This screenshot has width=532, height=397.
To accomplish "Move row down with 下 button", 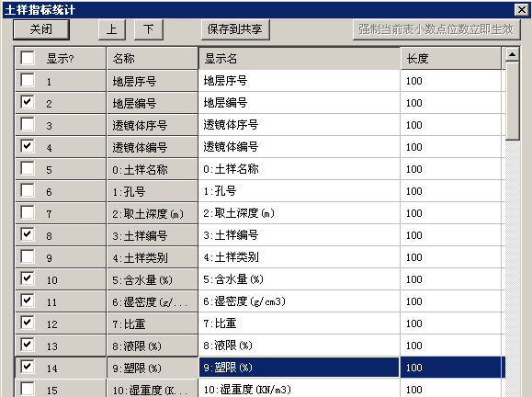I will point(149,29).
